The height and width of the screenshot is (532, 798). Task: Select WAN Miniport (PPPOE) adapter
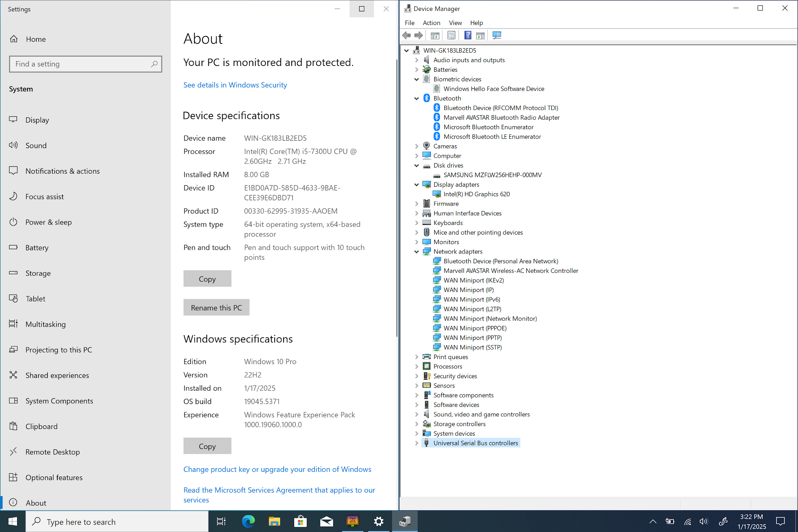click(475, 328)
